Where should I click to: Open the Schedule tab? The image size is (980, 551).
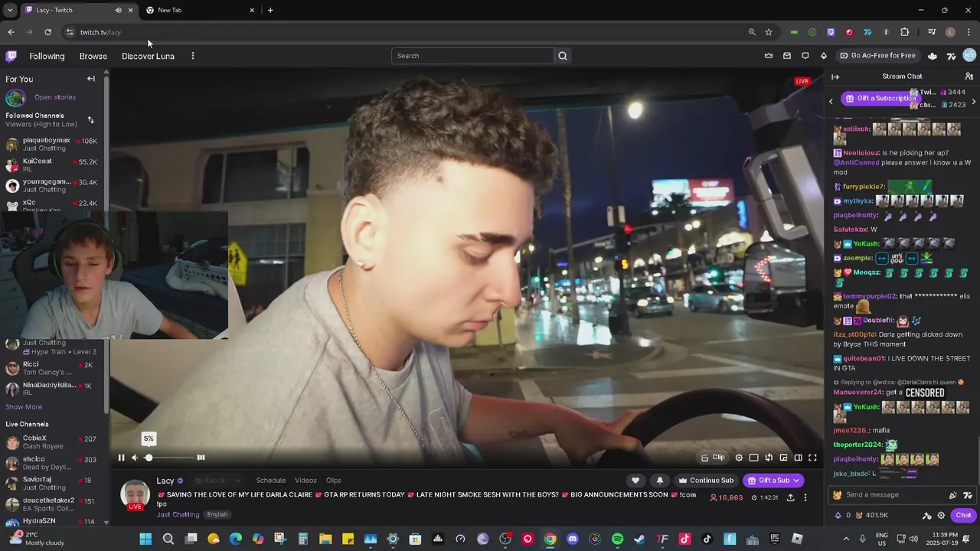click(270, 481)
